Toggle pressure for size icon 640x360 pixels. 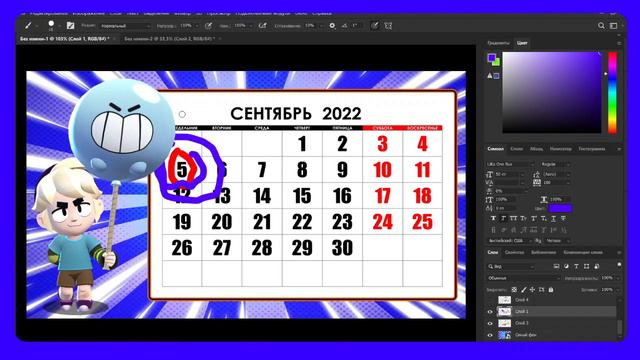[x=374, y=26]
